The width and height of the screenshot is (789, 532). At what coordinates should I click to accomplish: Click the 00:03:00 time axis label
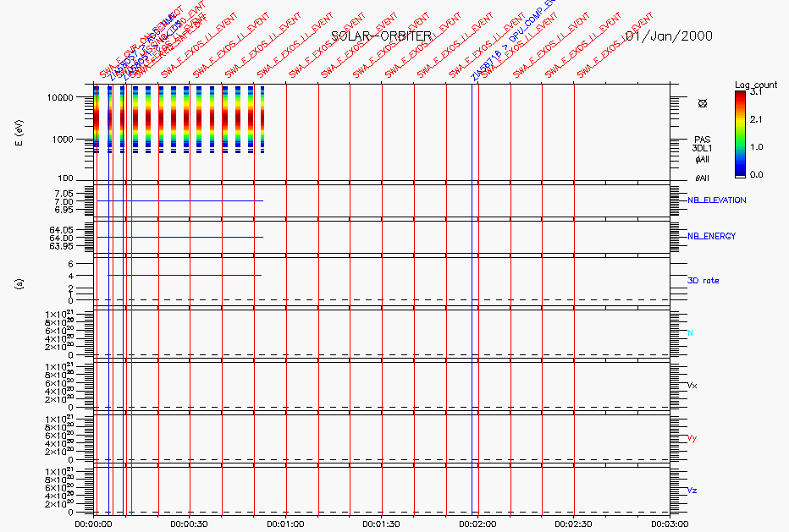tap(670, 524)
